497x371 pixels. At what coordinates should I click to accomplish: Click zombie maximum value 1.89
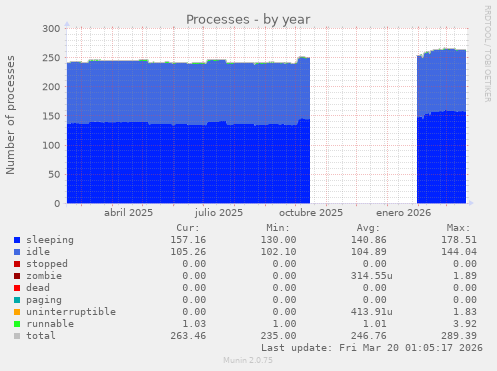tap(465, 276)
